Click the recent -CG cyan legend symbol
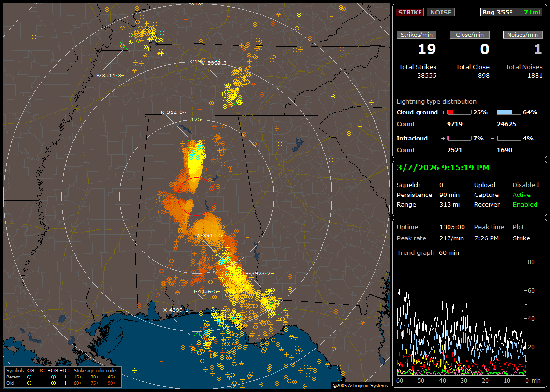Screen dimensions: 550x392 (30, 377)
